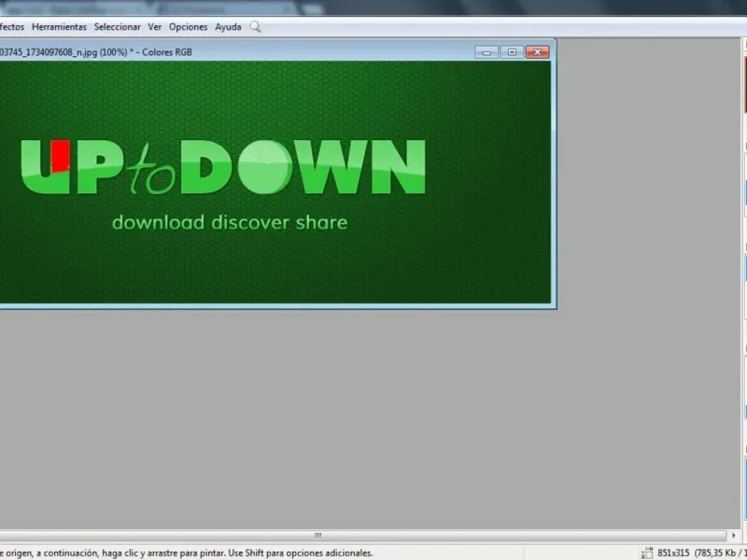The width and height of the screenshot is (747, 560).
Task: Restore the image document window
Action: coord(512,52)
